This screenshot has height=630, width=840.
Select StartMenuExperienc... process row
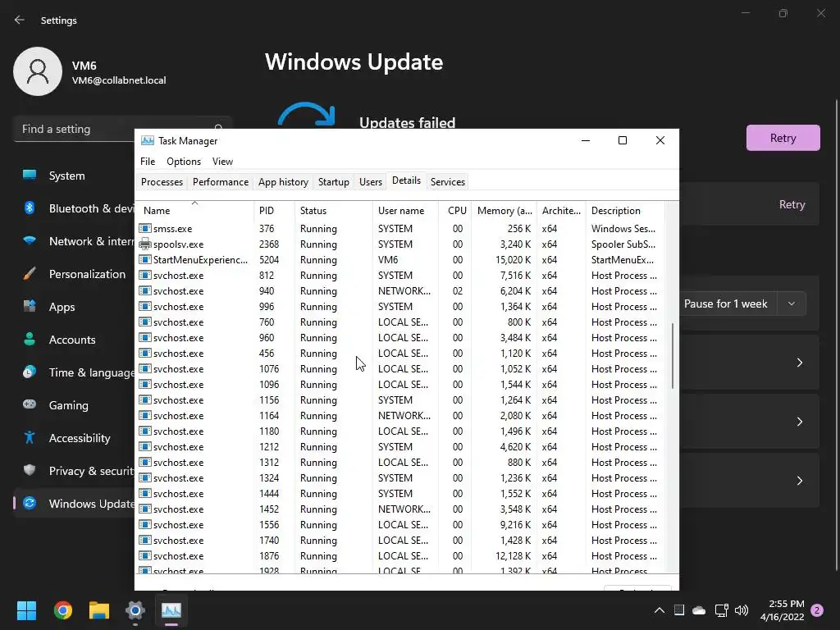[400, 259]
